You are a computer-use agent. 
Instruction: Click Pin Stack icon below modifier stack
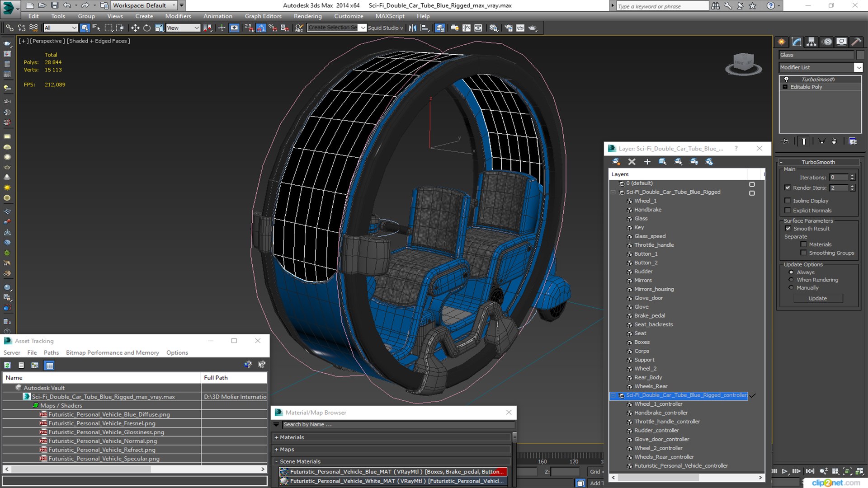click(x=786, y=141)
